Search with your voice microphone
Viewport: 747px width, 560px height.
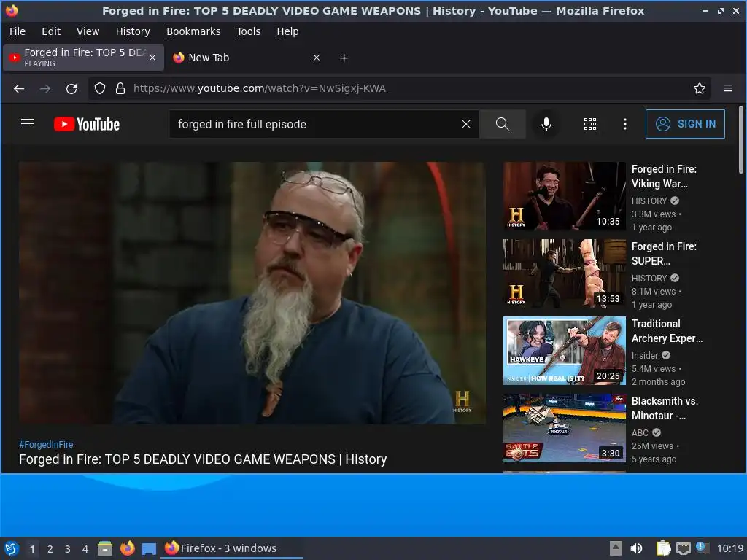tap(546, 124)
